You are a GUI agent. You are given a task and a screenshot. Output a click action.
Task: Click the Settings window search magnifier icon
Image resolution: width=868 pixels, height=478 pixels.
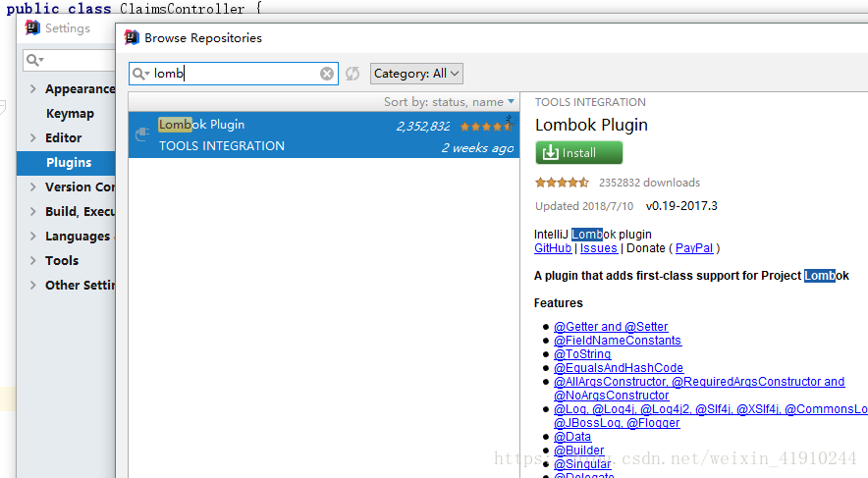[35, 60]
